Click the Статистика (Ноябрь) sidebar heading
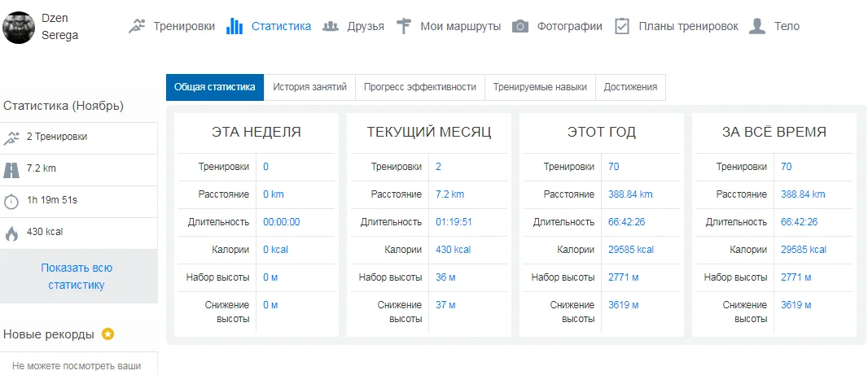The image size is (868, 375). [64, 106]
